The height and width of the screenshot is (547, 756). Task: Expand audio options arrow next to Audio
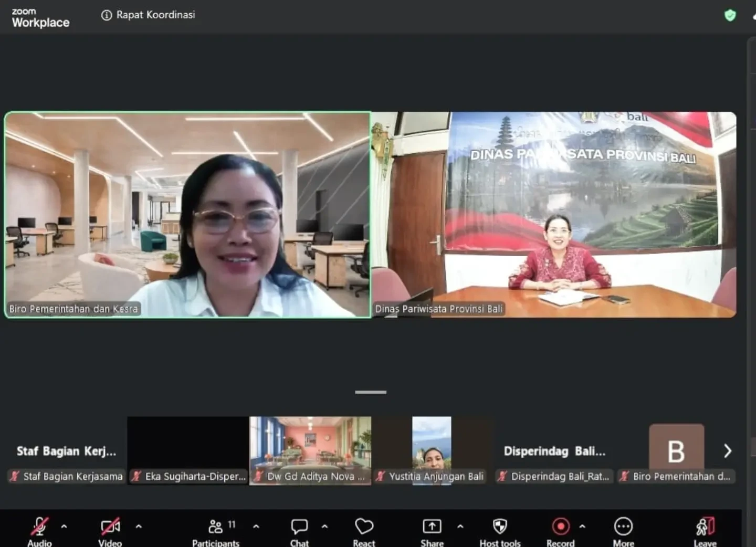pyautogui.click(x=64, y=526)
